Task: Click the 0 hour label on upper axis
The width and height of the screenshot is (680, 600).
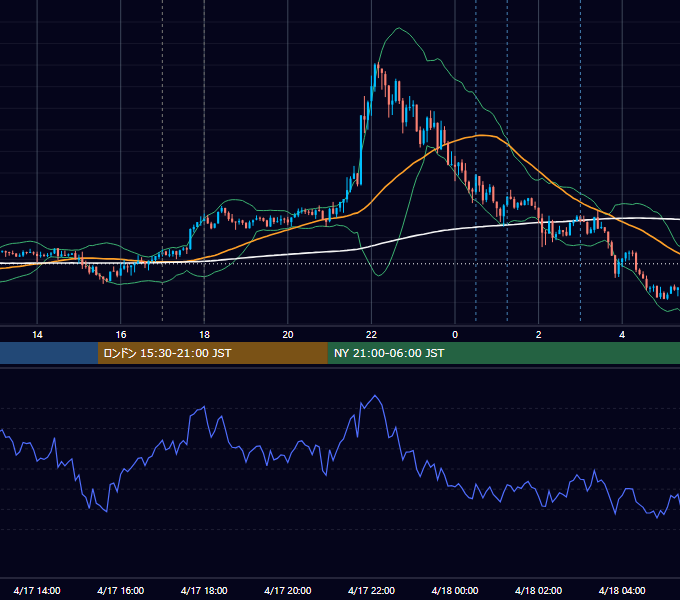Action: tap(455, 335)
